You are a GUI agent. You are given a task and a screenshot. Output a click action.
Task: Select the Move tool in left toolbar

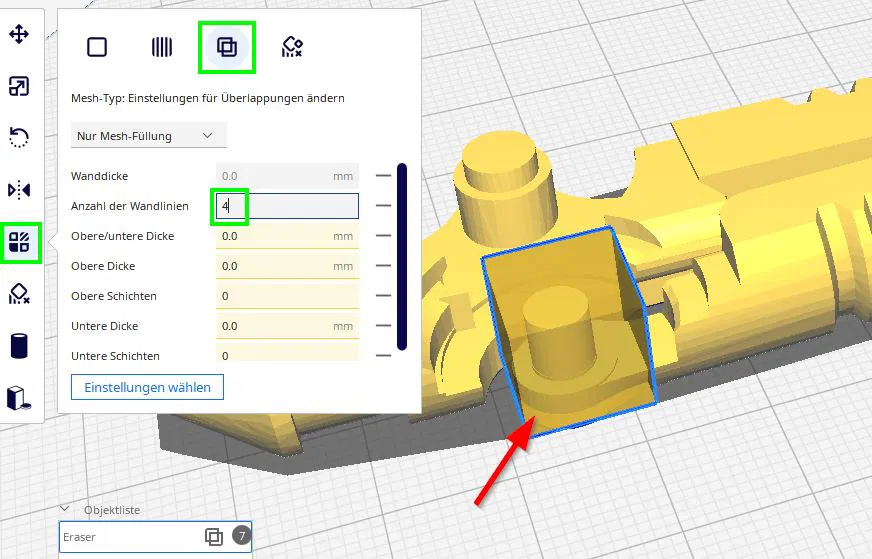tap(19, 34)
